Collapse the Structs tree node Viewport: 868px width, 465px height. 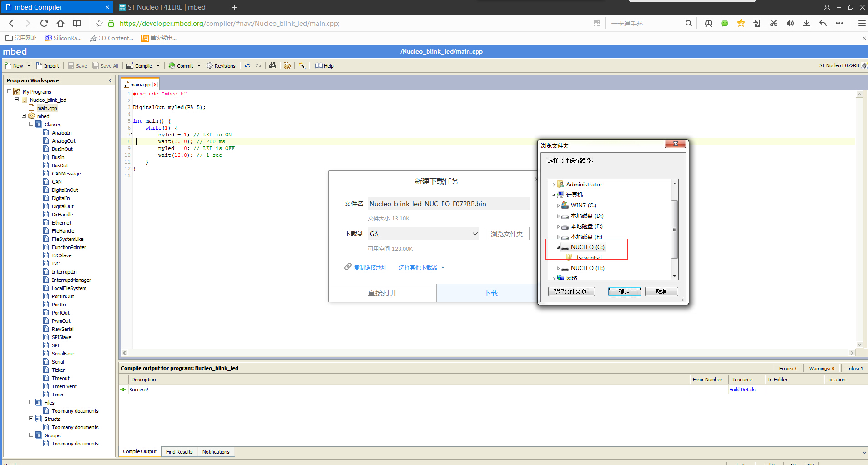pyautogui.click(x=31, y=419)
